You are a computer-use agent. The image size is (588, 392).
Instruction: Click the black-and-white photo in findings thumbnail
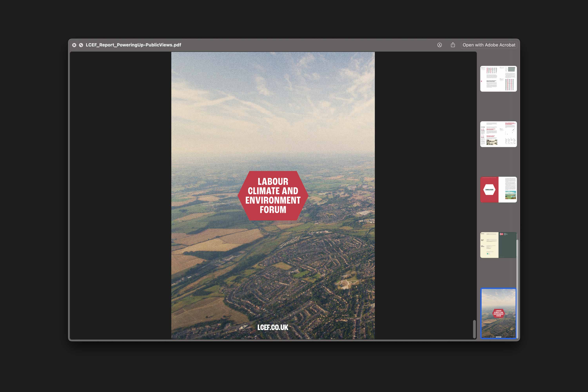(492, 142)
